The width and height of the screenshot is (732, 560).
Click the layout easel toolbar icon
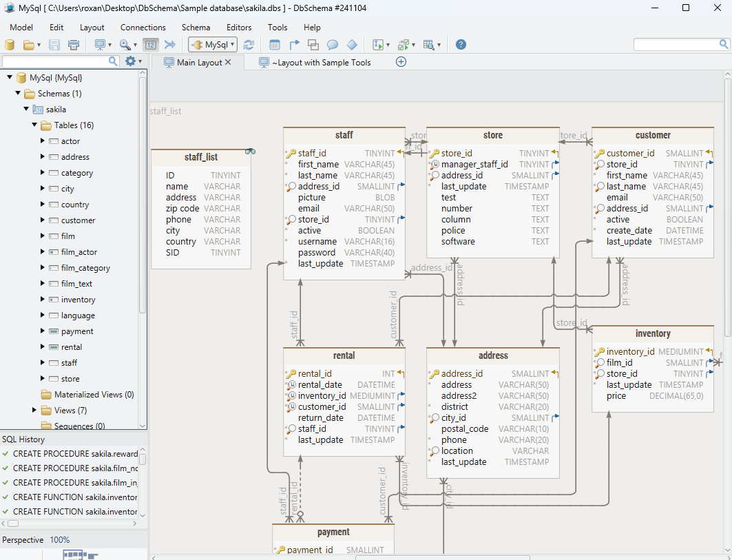pos(100,45)
